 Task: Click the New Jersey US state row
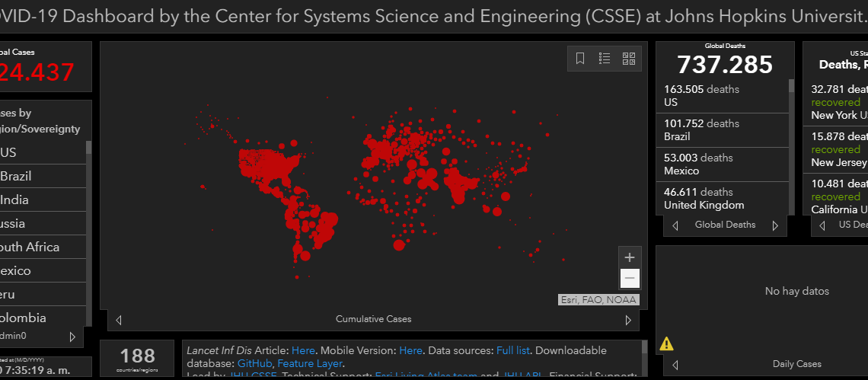pyautogui.click(x=835, y=149)
